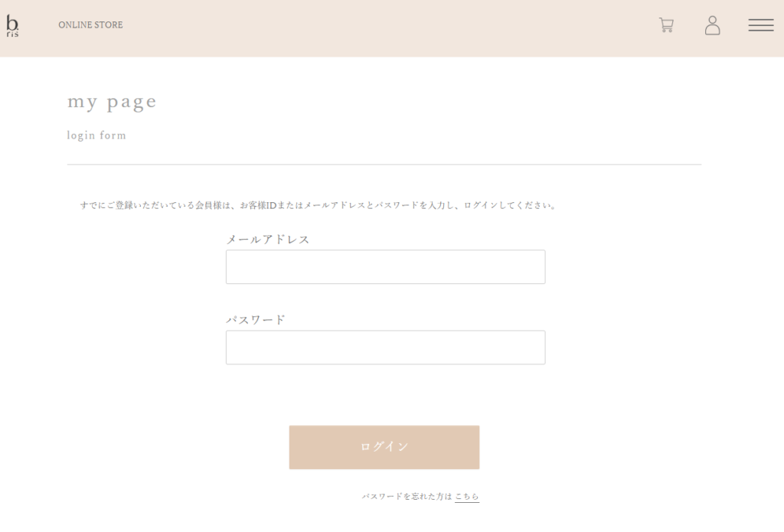784x532 pixels.
Task: Click blank space between password field and ログイン
Action: coord(384,395)
